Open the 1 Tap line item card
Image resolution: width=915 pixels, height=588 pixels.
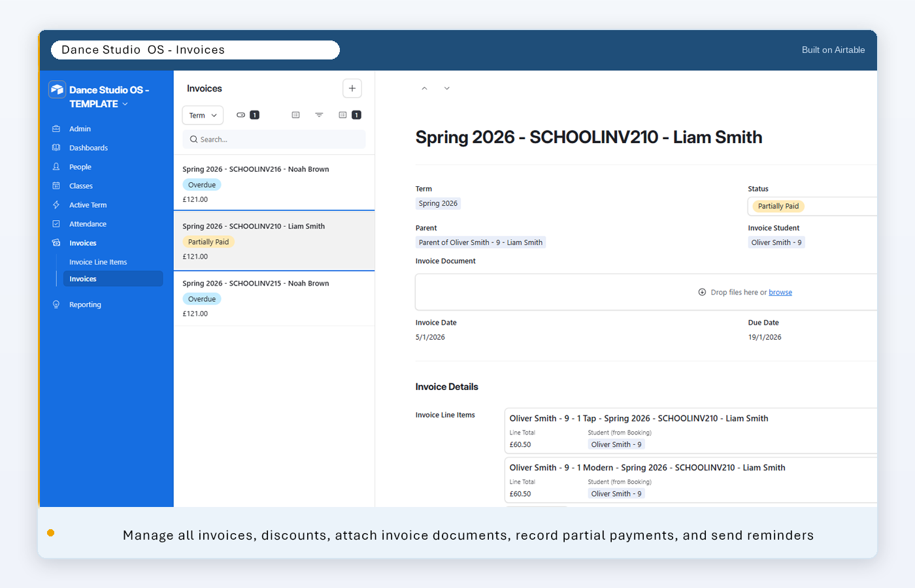pos(690,431)
